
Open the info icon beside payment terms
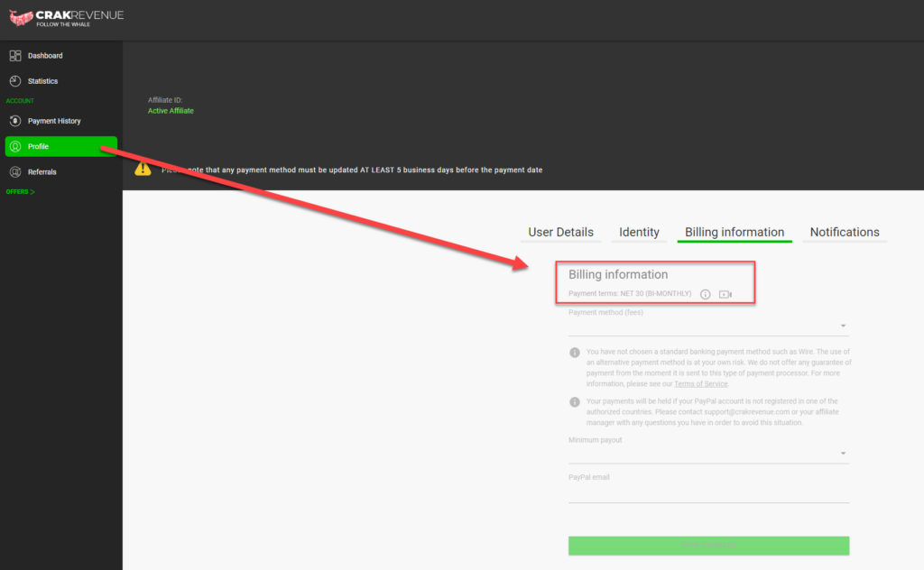tap(705, 294)
